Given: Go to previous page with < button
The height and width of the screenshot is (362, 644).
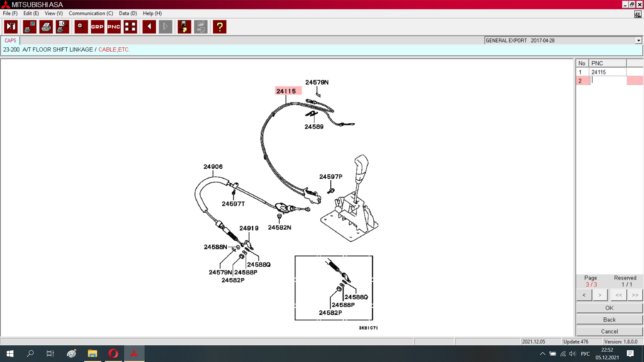Looking at the screenshot, I should coord(584,295).
